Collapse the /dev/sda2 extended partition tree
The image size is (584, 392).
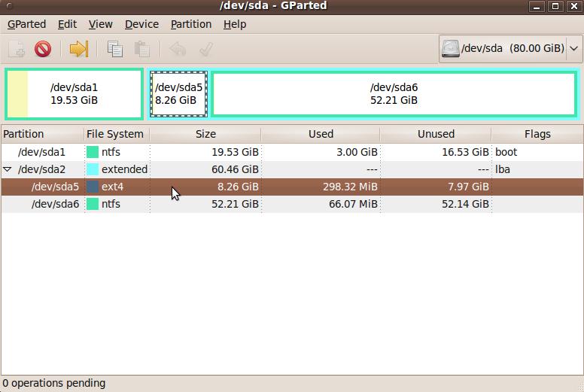point(7,169)
